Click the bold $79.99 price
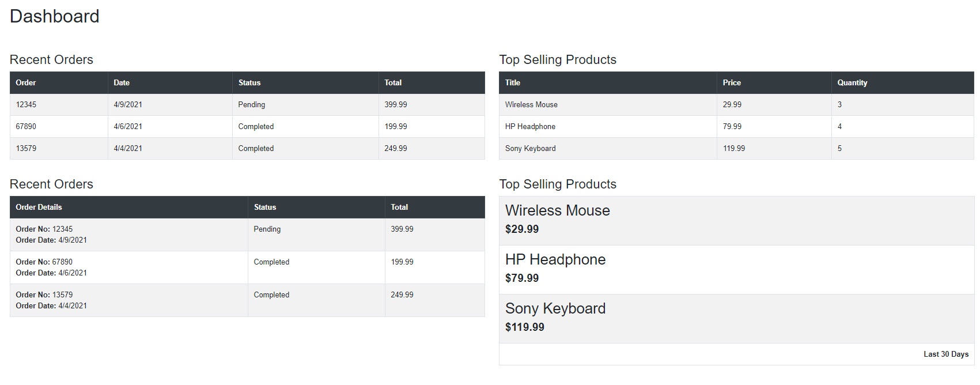This screenshot has width=980, height=385. pos(522,278)
